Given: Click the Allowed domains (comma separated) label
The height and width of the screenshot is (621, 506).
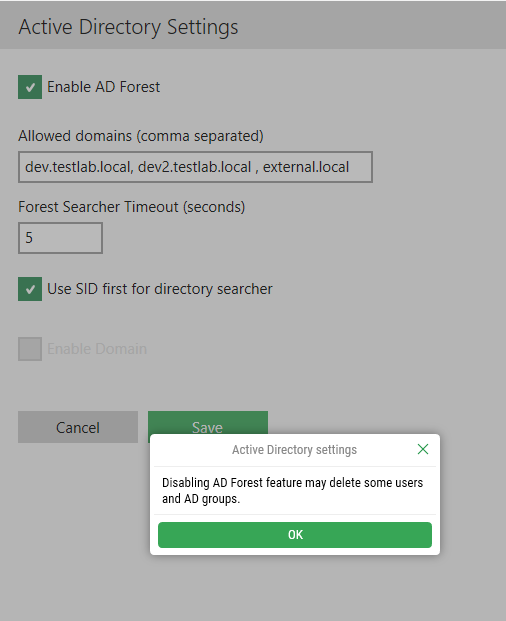Looking at the screenshot, I should 141,136.
